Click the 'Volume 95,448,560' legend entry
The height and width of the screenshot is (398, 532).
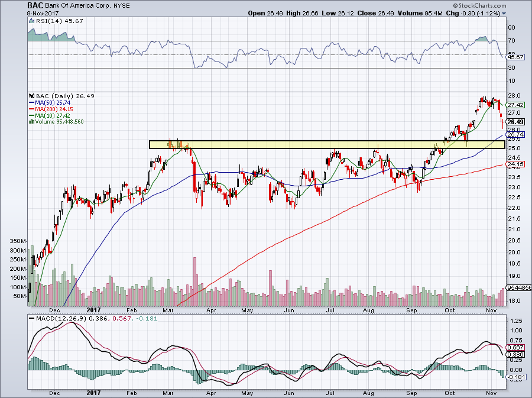(x=59, y=121)
